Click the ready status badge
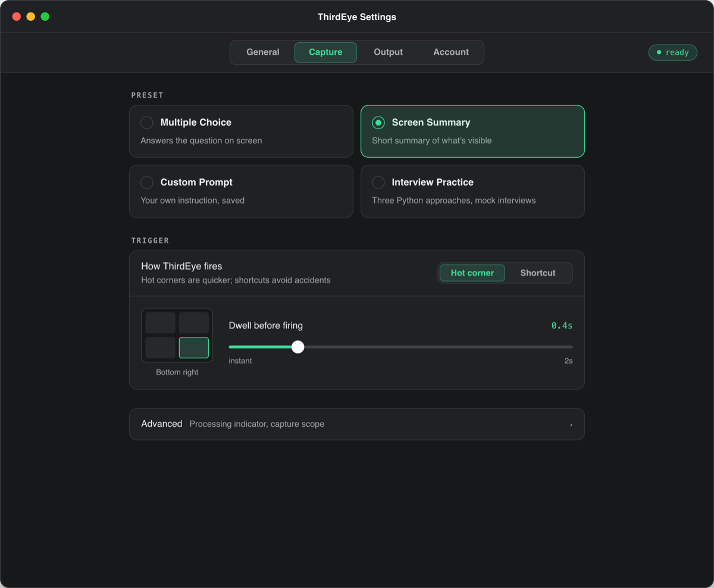714x588 pixels. (673, 52)
